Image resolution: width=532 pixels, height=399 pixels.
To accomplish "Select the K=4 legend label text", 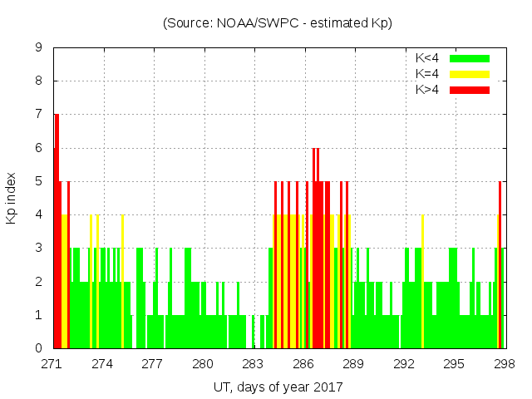I will 429,74.
